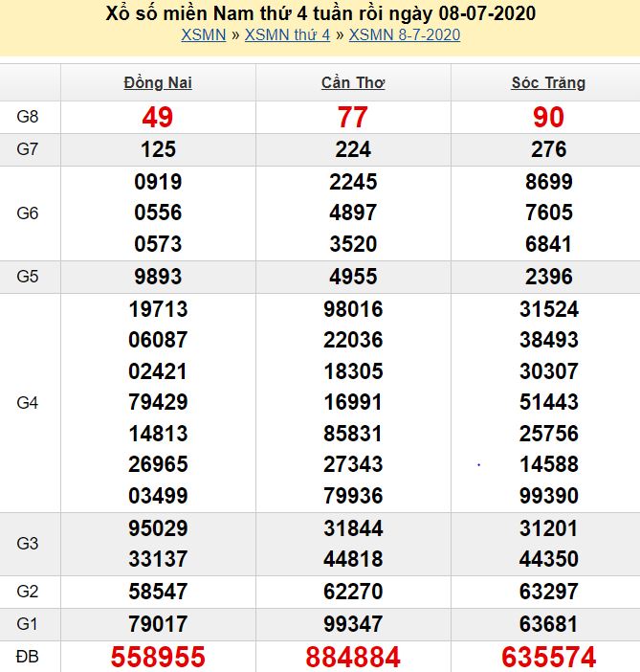Select G4 number 98016
This screenshot has width=640, height=672.
tap(353, 309)
